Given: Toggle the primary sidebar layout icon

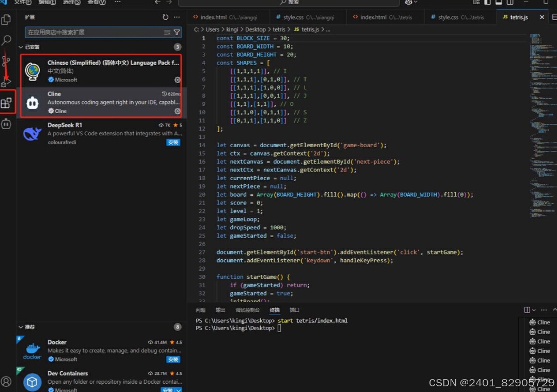Looking at the screenshot, I should [487, 2].
